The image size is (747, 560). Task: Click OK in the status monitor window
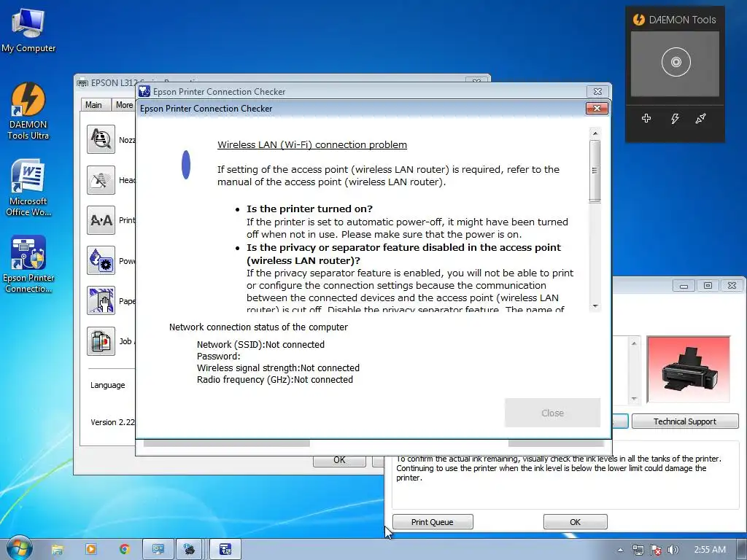(x=575, y=522)
